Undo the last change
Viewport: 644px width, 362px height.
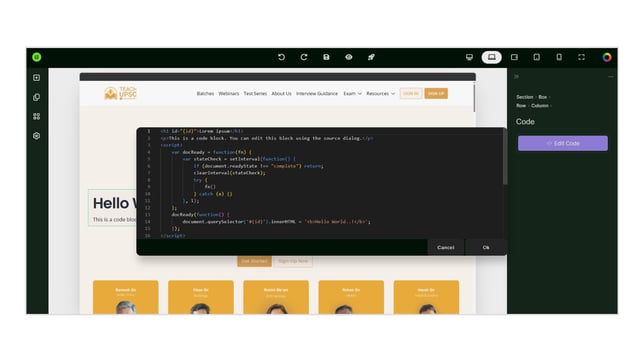[281, 57]
